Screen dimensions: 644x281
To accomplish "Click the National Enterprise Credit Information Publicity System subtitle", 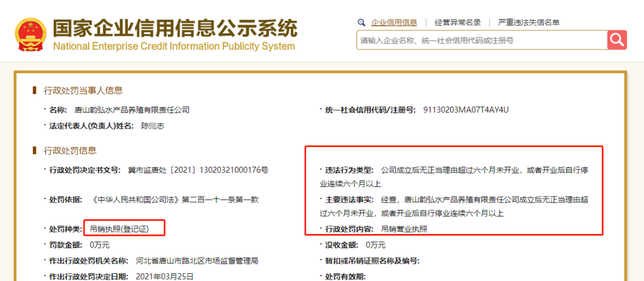I will pyautogui.click(x=174, y=46).
